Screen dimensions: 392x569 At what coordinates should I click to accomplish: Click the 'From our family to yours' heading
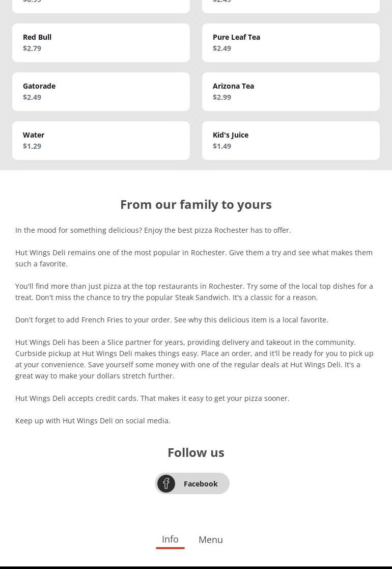196,204
